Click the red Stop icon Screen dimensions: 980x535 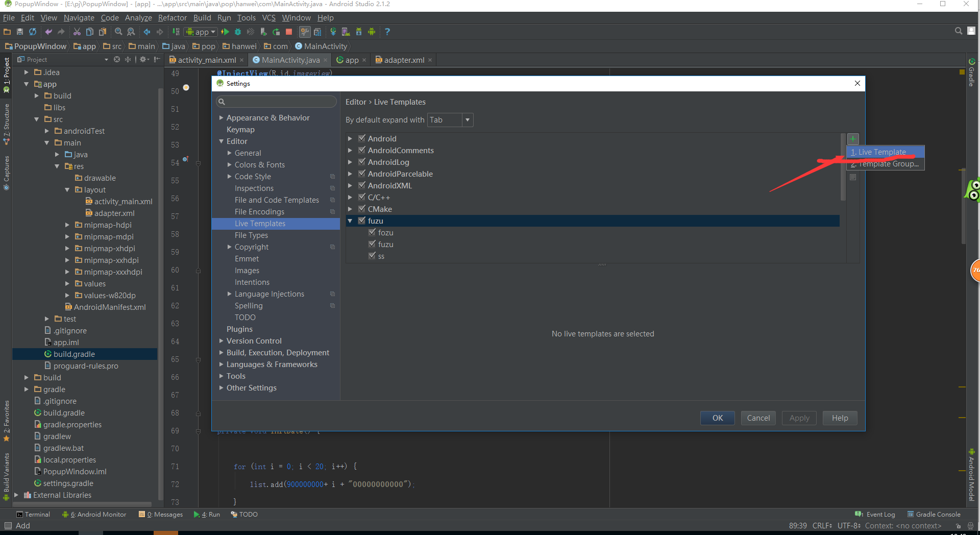coord(289,32)
